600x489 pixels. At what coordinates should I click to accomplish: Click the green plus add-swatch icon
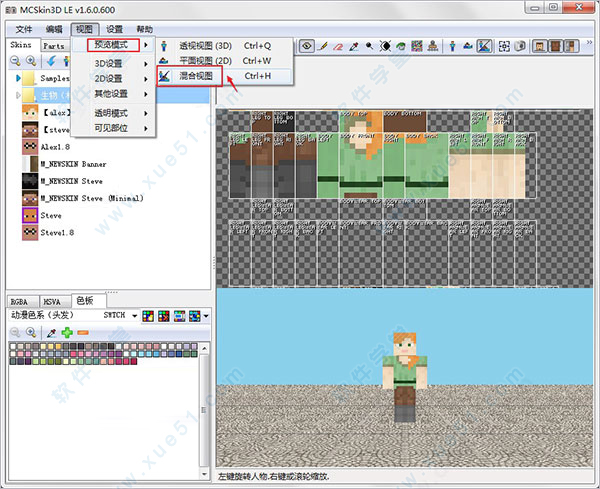coord(66,331)
